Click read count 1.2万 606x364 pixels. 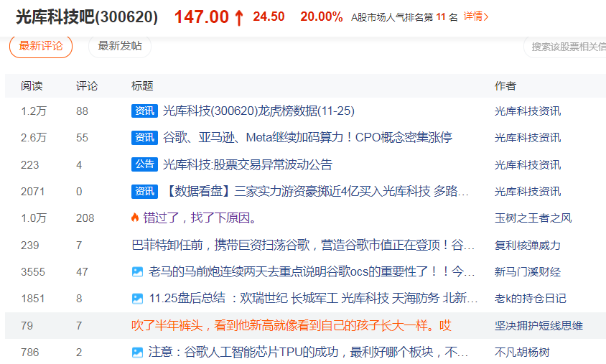coord(33,111)
